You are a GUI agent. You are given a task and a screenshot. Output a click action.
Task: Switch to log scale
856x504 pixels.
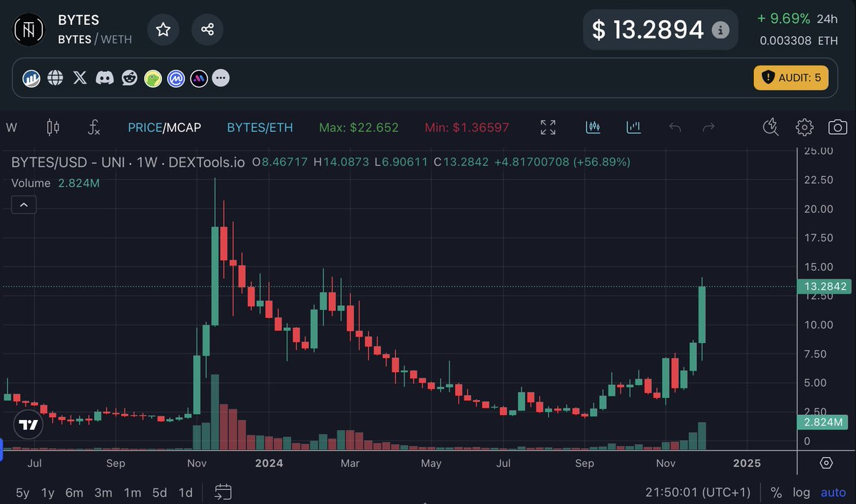(800, 492)
